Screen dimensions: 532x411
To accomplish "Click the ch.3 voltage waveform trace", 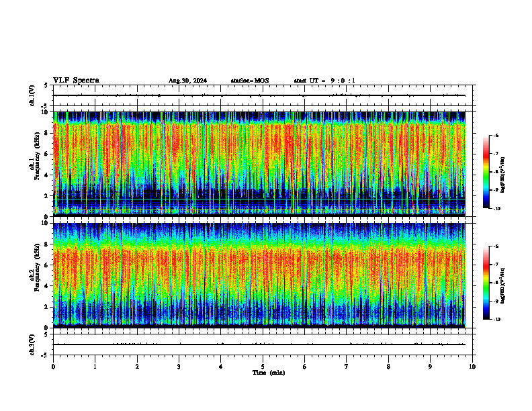I will point(259,345).
